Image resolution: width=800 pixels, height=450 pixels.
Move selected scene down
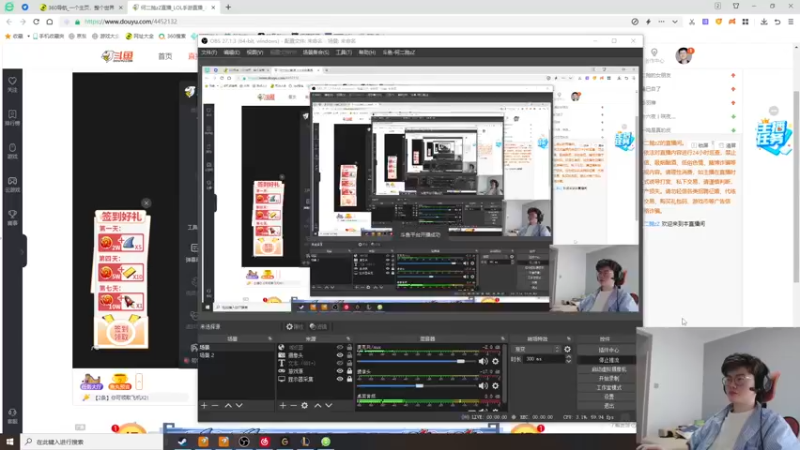pyautogui.click(x=239, y=406)
